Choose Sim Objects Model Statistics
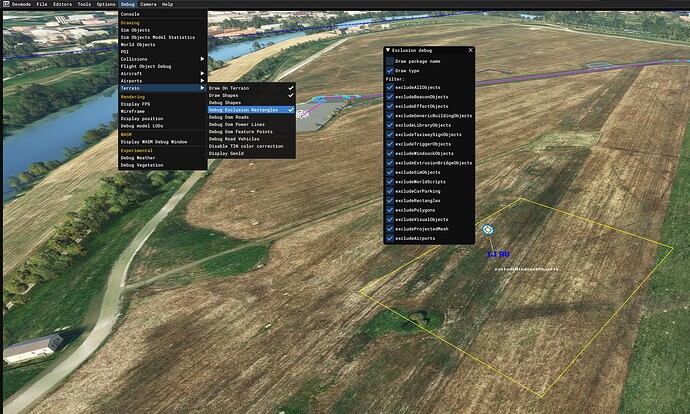This screenshot has width=690, height=414. (x=162, y=37)
